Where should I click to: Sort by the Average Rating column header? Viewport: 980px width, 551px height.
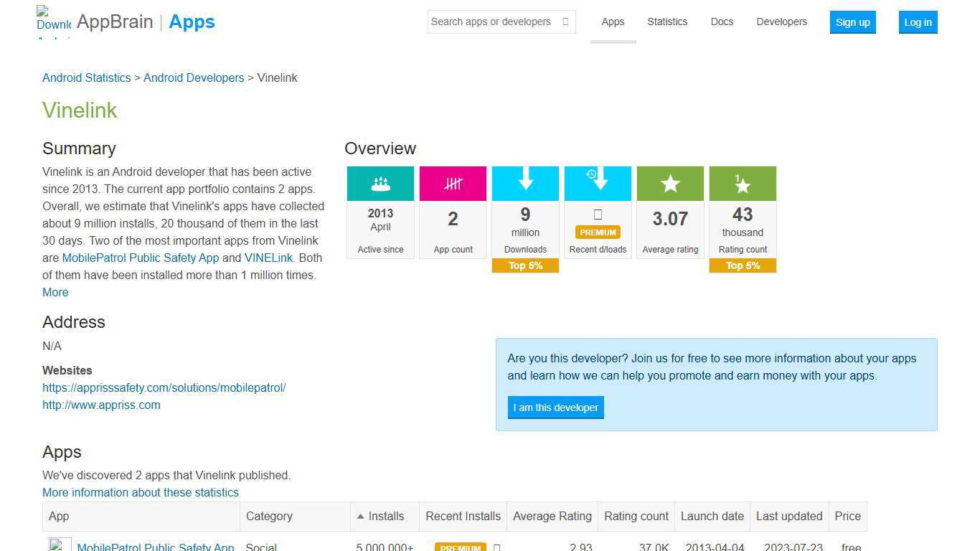coord(552,516)
